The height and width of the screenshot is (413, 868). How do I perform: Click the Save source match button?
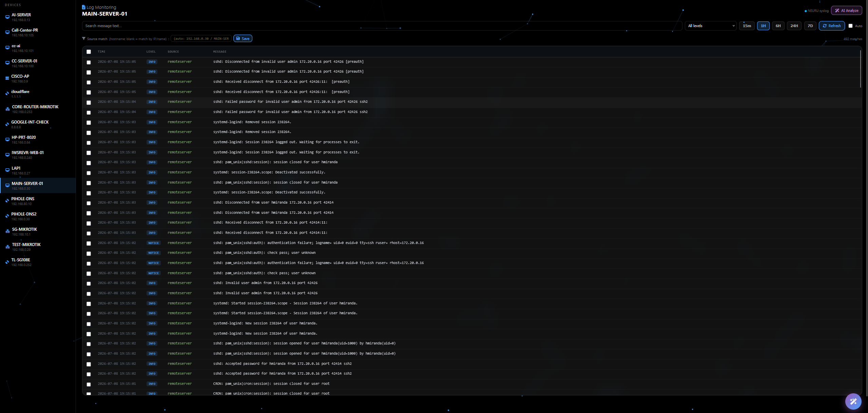(243, 39)
